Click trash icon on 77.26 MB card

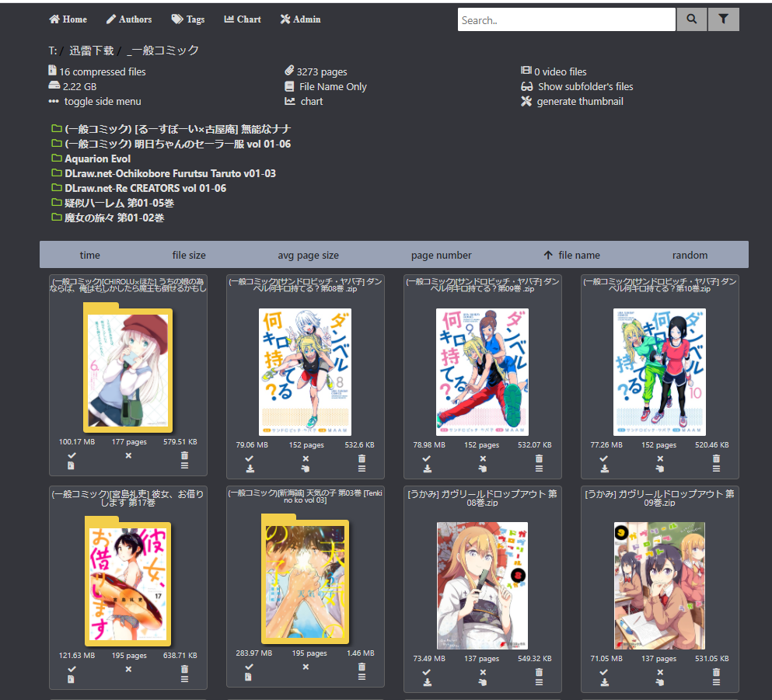pyautogui.click(x=716, y=458)
